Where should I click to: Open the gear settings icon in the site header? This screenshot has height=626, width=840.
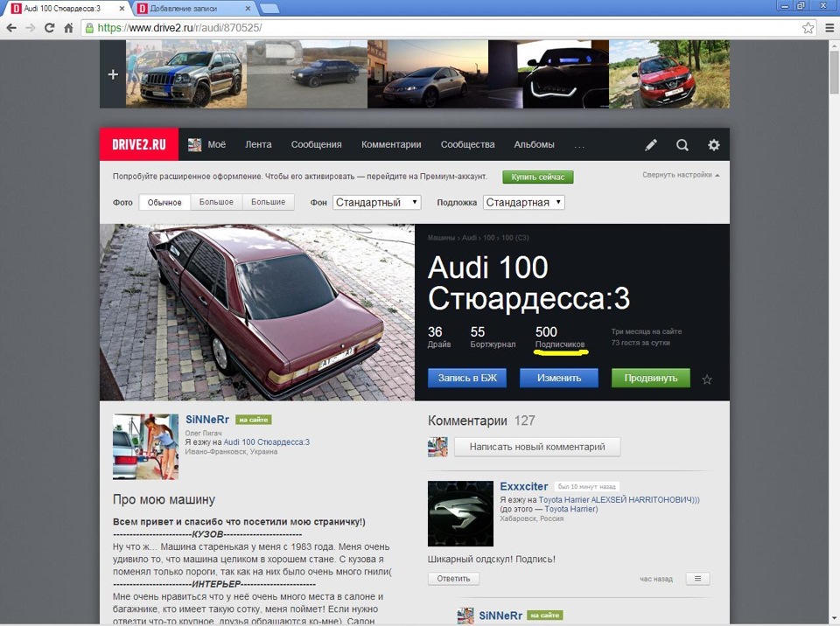tap(714, 144)
